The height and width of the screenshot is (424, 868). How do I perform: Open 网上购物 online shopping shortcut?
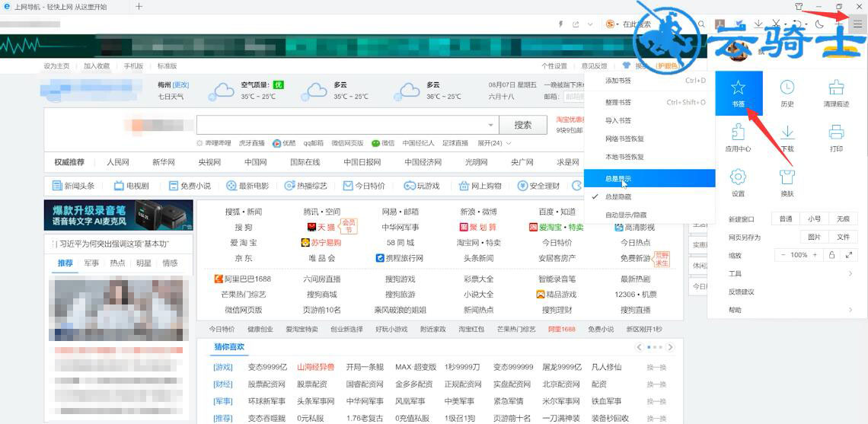(480, 186)
